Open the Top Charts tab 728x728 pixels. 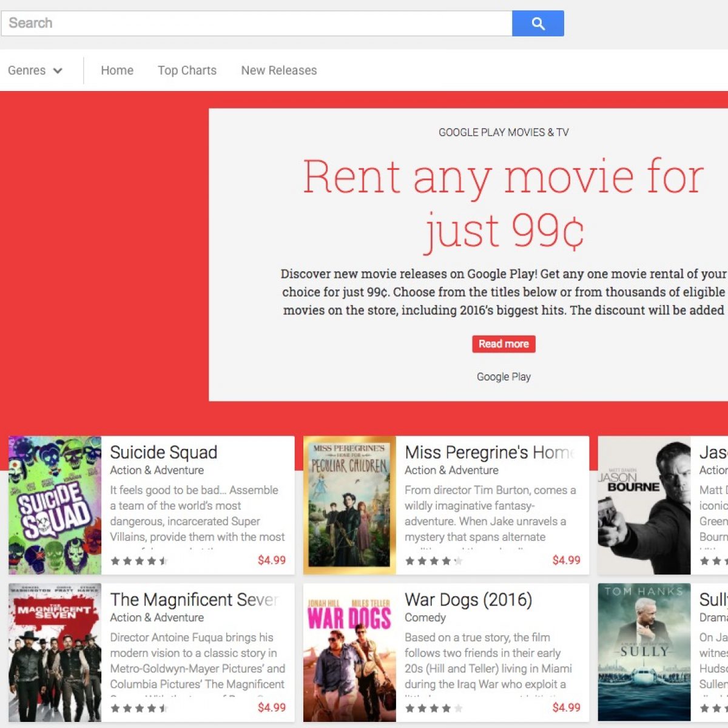coord(187,70)
